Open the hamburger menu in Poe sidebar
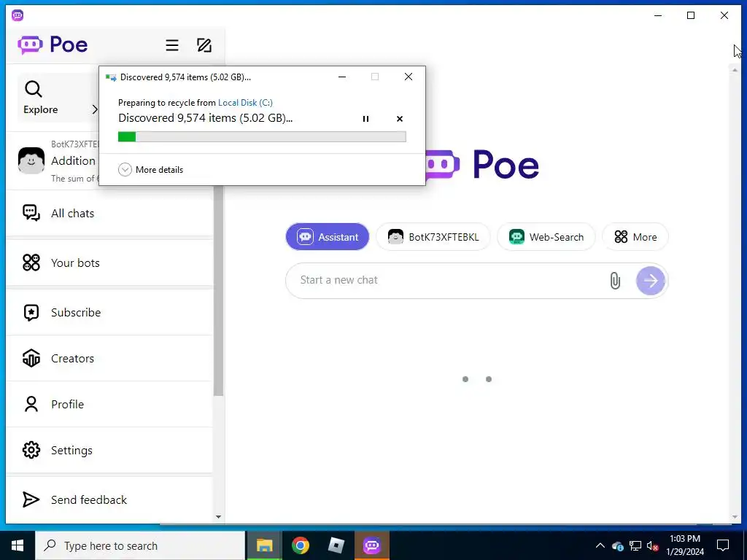This screenshot has width=747, height=560. [x=172, y=45]
